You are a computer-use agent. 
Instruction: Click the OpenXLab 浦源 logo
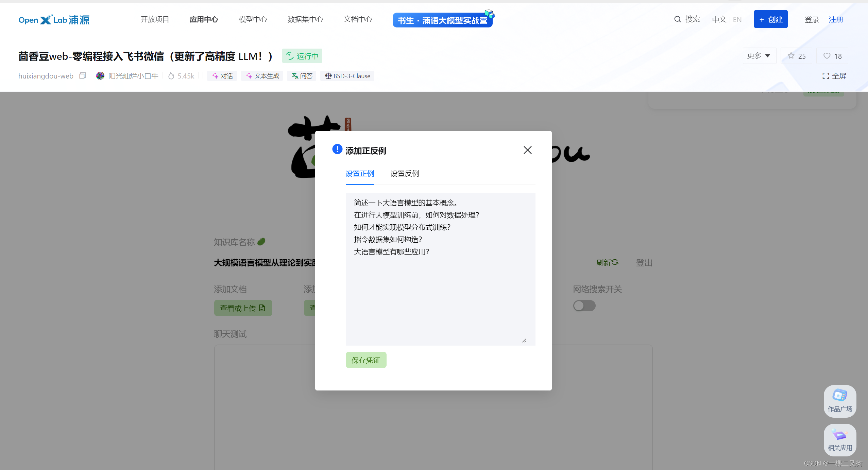tap(54, 20)
